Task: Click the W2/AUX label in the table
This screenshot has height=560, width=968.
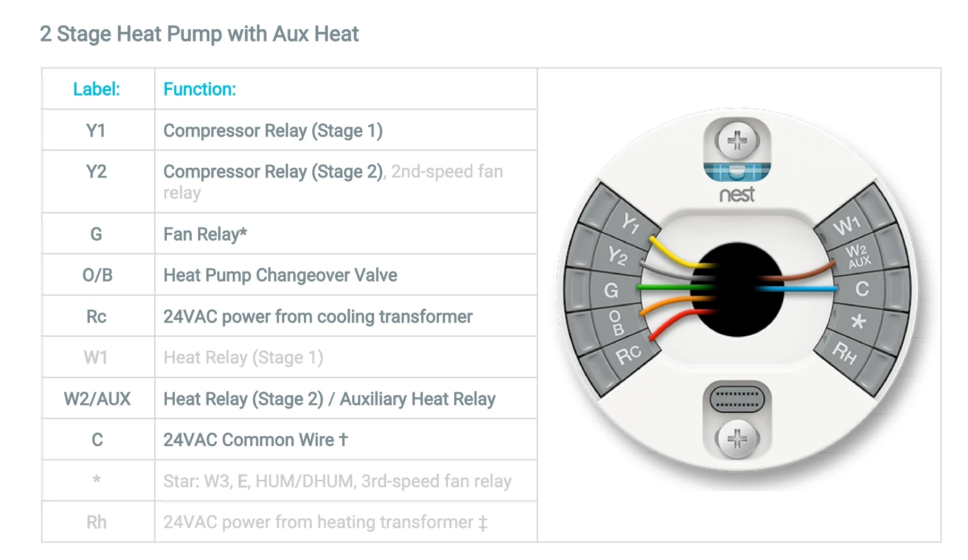Action: (x=97, y=399)
